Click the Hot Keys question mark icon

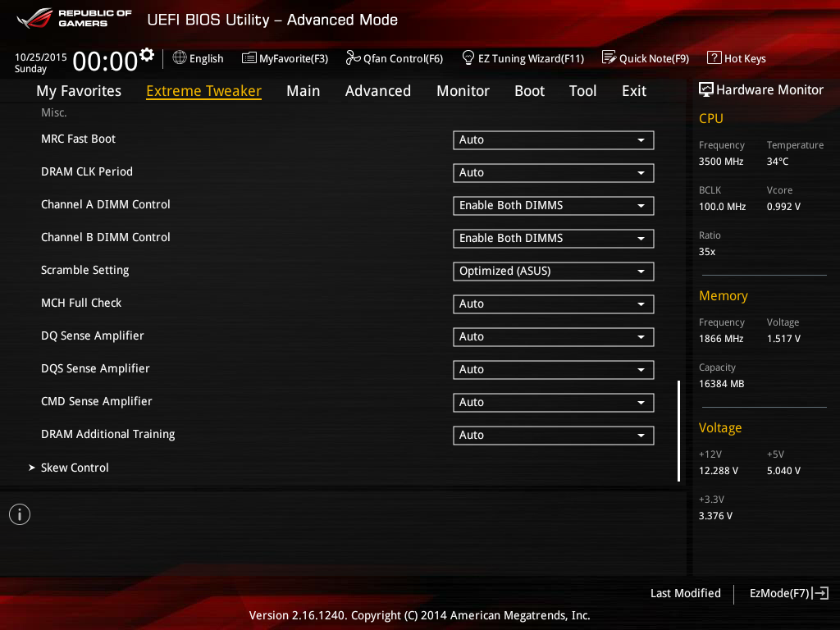714,57
